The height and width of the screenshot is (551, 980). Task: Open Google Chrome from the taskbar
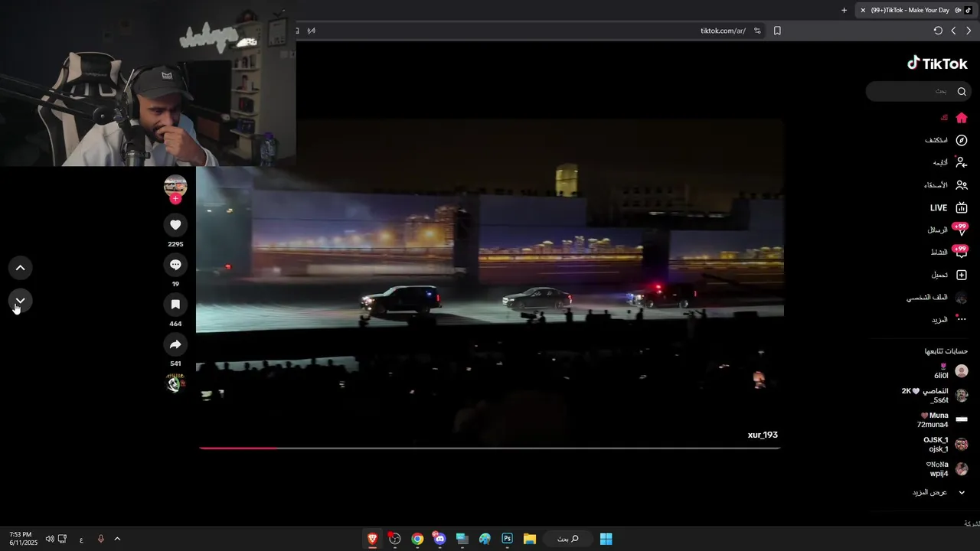click(417, 539)
